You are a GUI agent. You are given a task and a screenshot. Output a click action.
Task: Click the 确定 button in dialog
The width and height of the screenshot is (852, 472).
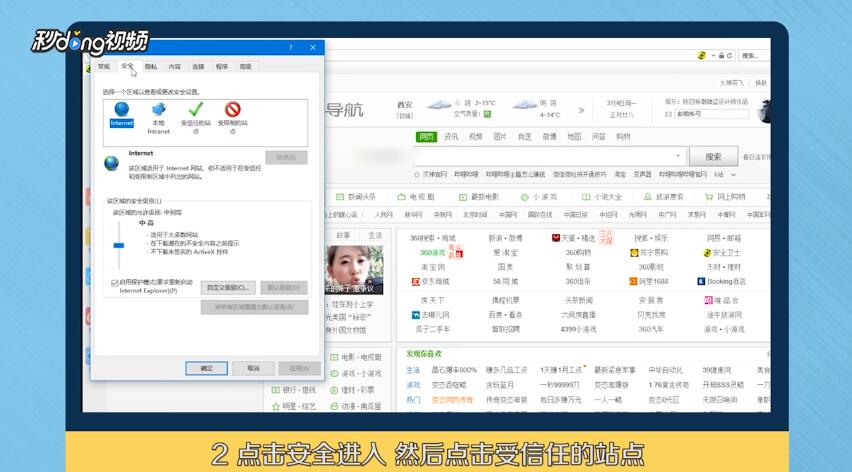[206, 368]
